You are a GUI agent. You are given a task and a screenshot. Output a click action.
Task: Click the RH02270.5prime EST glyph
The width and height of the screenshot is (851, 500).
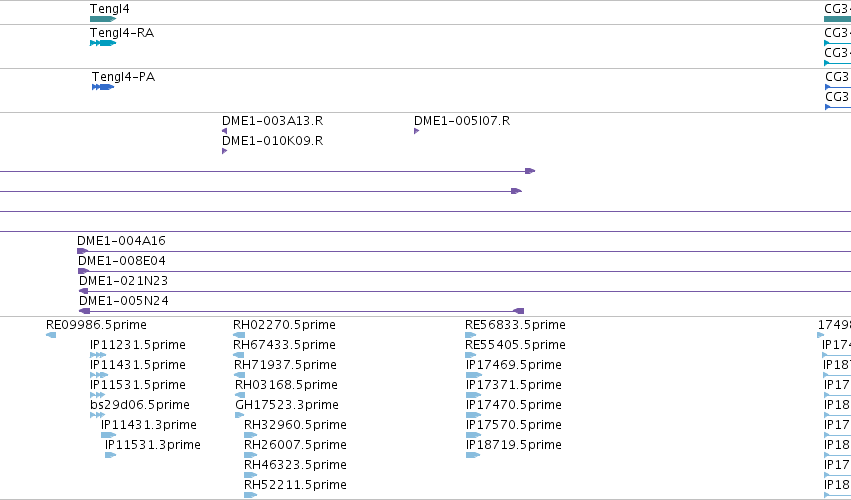239,335
